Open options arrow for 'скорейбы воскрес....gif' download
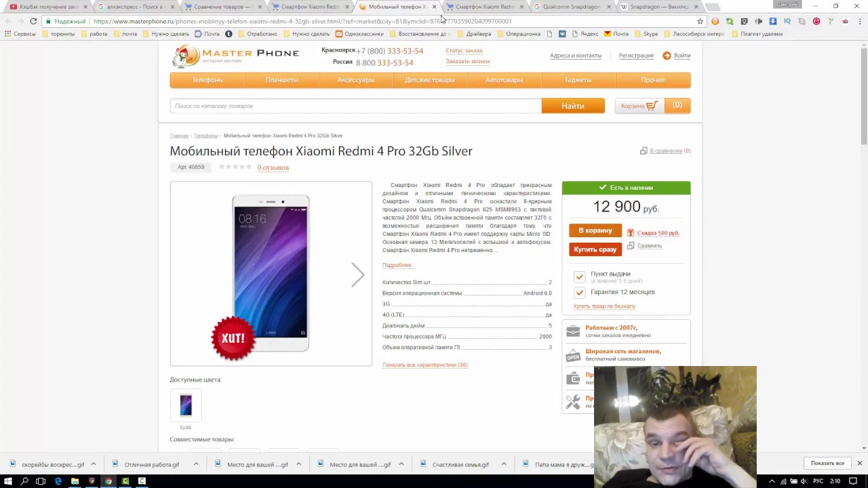868x488 pixels. click(94, 464)
